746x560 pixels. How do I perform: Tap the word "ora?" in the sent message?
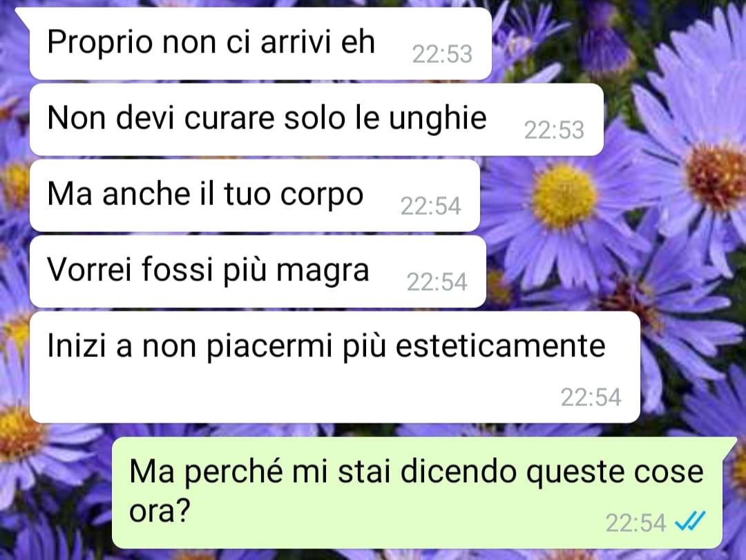click(x=160, y=510)
